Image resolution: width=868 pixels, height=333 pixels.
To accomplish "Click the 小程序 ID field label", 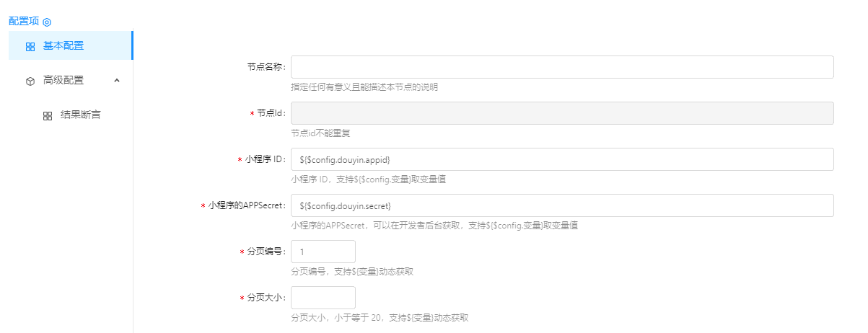I will pos(266,160).
